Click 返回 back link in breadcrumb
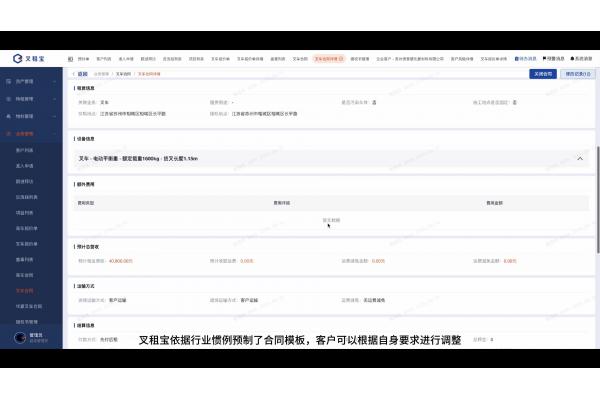The width and height of the screenshot is (600, 400). (80, 73)
